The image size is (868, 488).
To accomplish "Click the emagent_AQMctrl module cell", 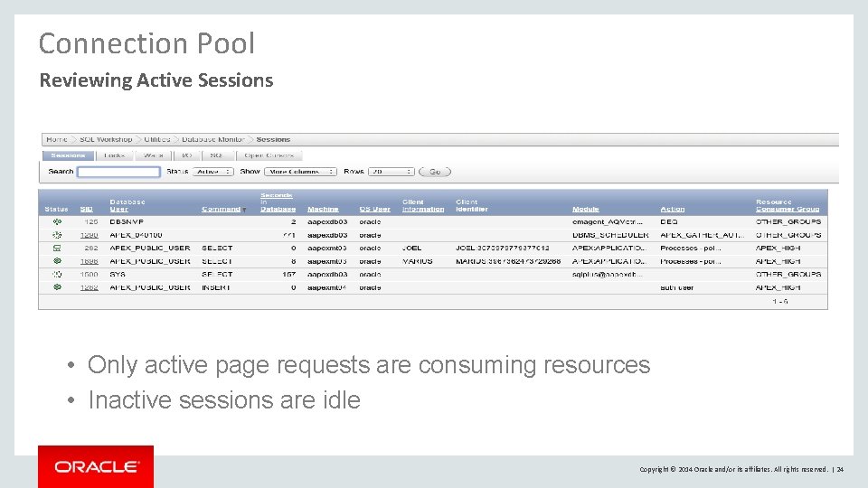I will pyautogui.click(x=608, y=222).
